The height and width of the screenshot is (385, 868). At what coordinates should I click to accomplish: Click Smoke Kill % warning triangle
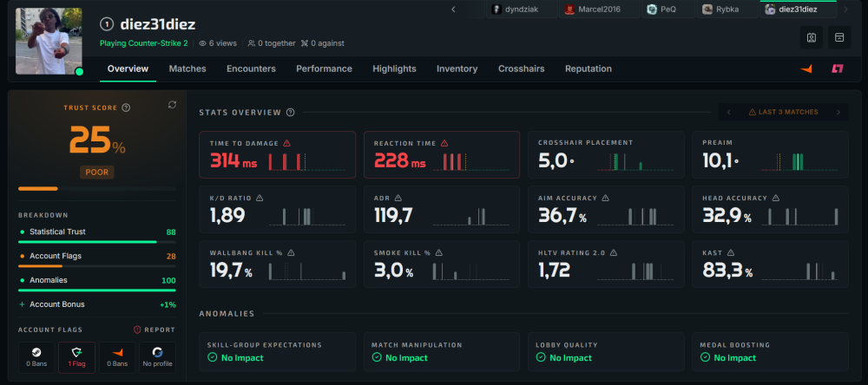pyautogui.click(x=438, y=253)
